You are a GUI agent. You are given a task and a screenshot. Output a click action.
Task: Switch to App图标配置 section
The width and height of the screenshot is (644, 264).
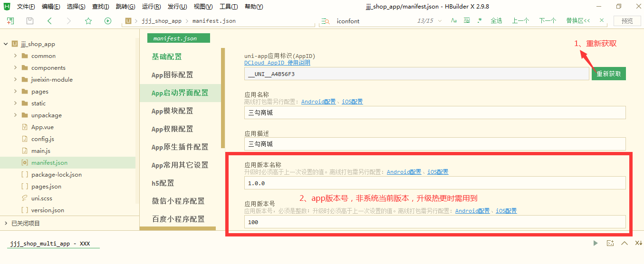(x=173, y=75)
